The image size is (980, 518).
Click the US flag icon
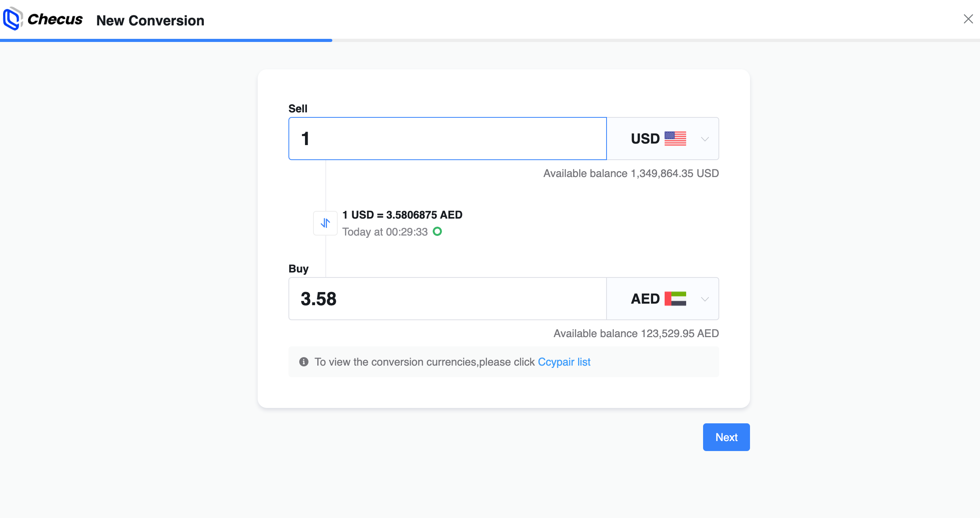(675, 139)
